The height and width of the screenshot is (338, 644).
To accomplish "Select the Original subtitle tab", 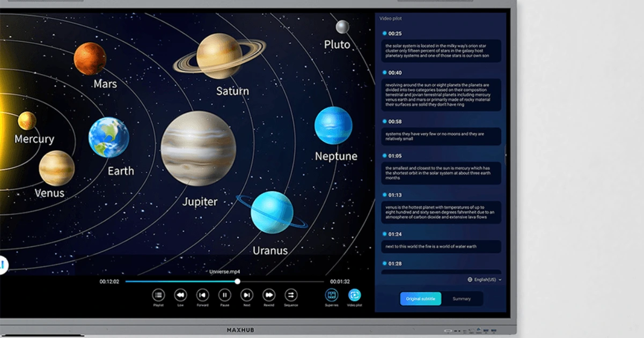I will tap(421, 299).
